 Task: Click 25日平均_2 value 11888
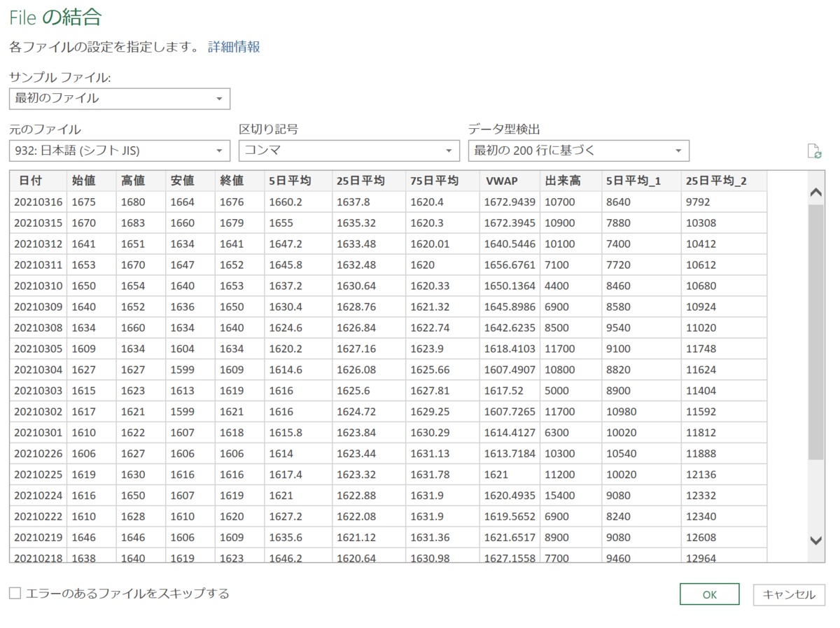click(x=724, y=454)
